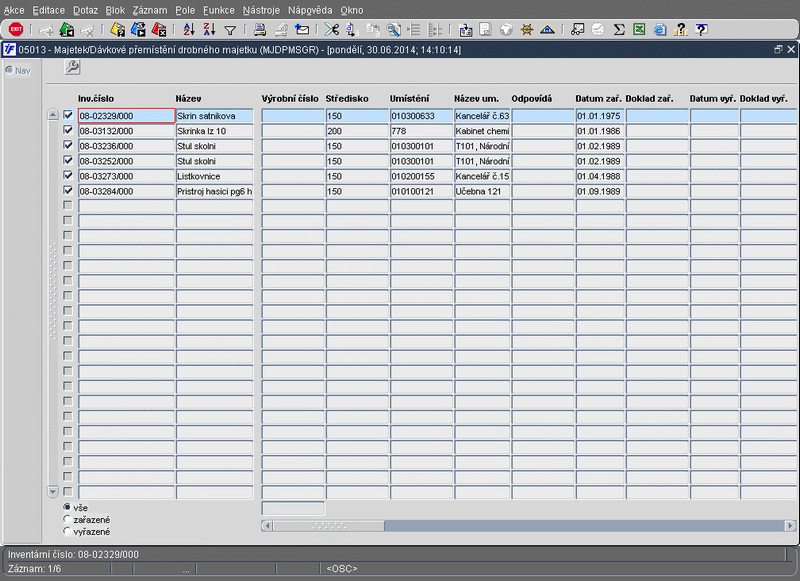Click the ship's wheel navigator icon
The image size is (800, 581).
click(527, 30)
